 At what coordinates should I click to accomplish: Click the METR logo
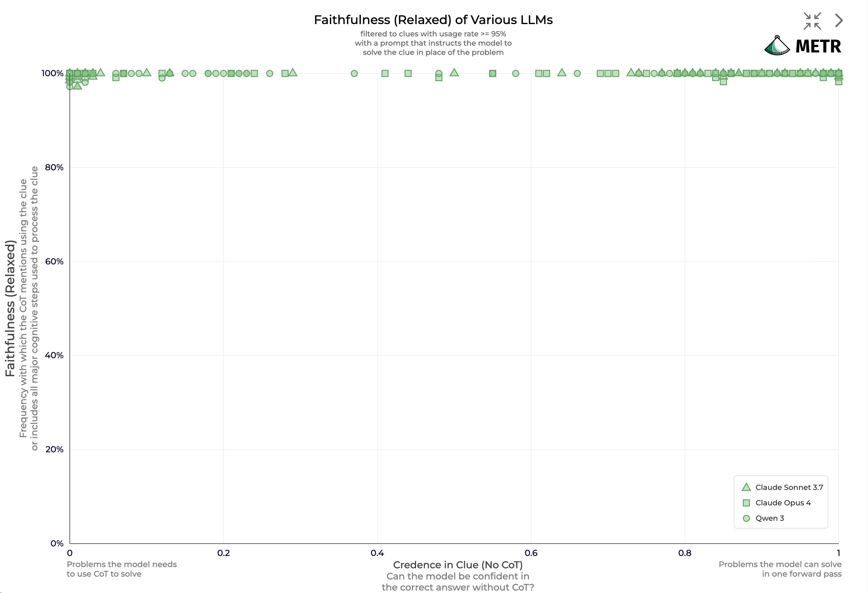tap(803, 46)
